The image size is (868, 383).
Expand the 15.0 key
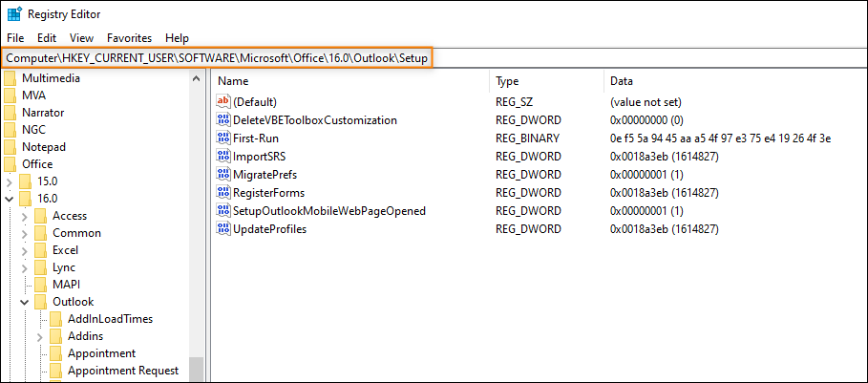[x=10, y=181]
